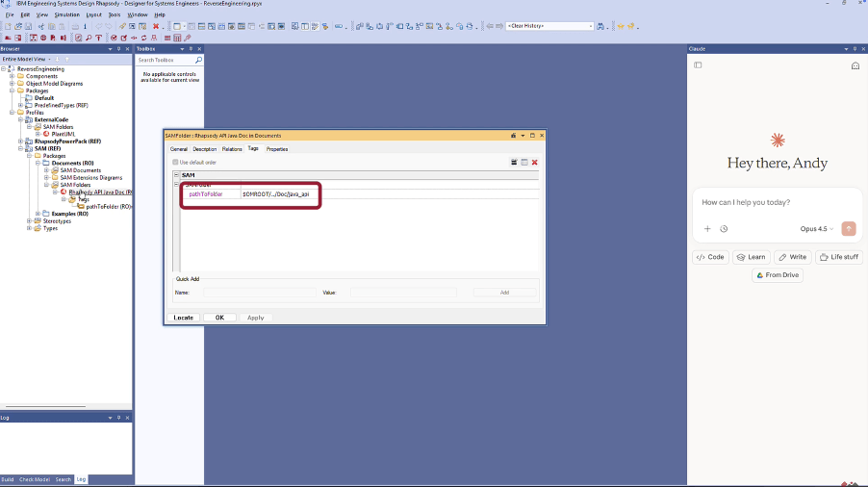Expand RhapsodyPowerPack (REF) profile
868x487 pixels.
(x=21, y=141)
